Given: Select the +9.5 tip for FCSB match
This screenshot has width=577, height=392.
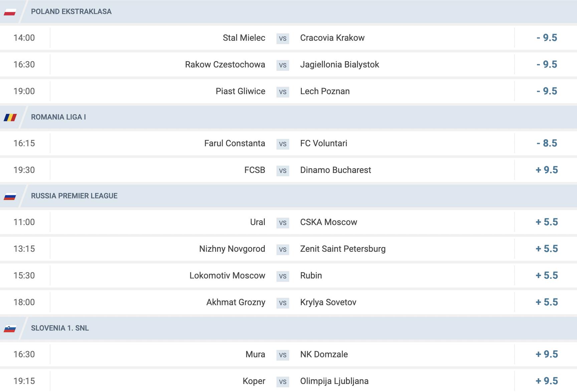Looking at the screenshot, I should 547,170.
